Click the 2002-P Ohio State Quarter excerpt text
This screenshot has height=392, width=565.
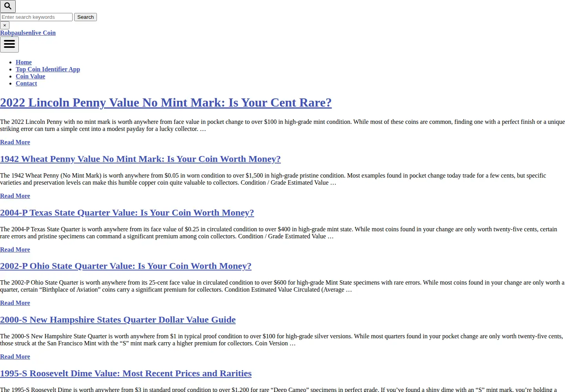pos(282,286)
